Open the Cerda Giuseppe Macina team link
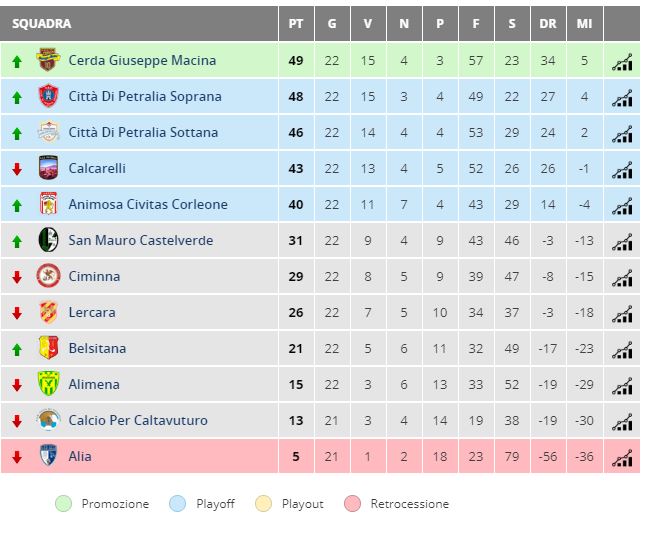The width and height of the screenshot is (655, 559). click(142, 61)
